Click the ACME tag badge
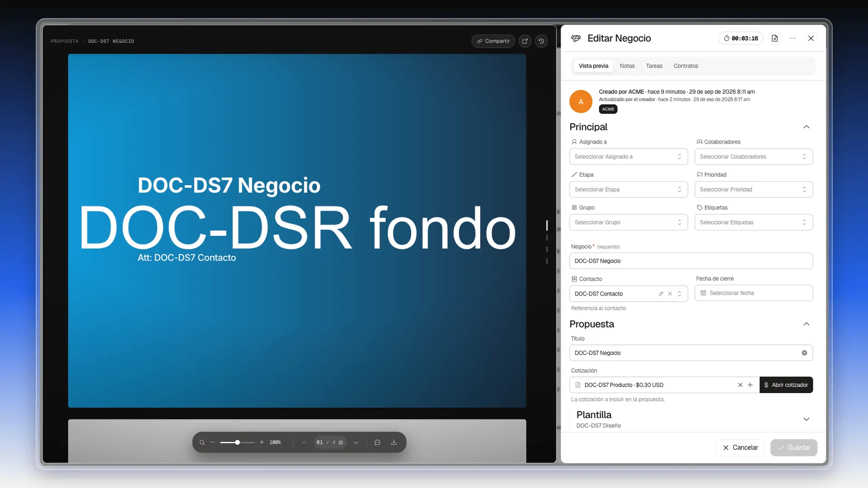The width and height of the screenshot is (868, 488). tap(608, 109)
